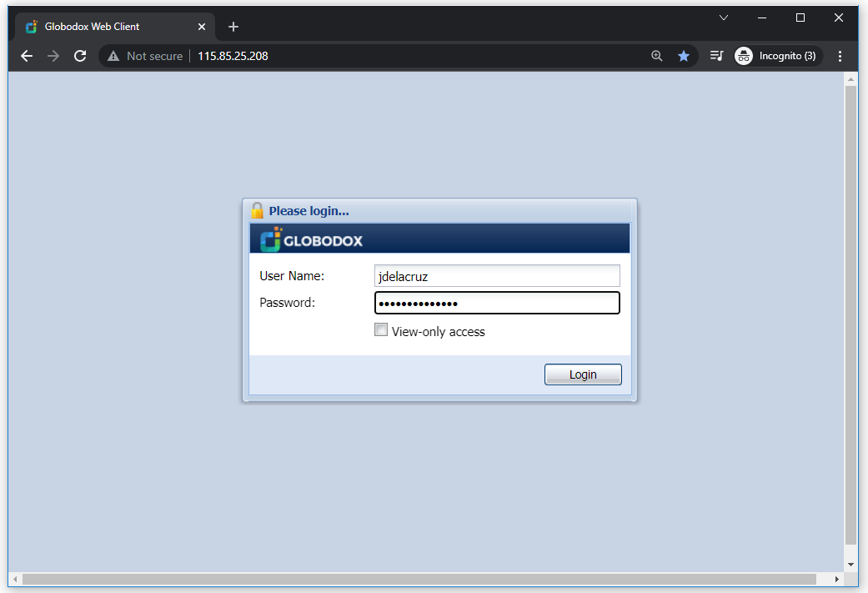Click the padlock icon beside Please login
Viewport: 868px width, 593px height.
pos(257,210)
